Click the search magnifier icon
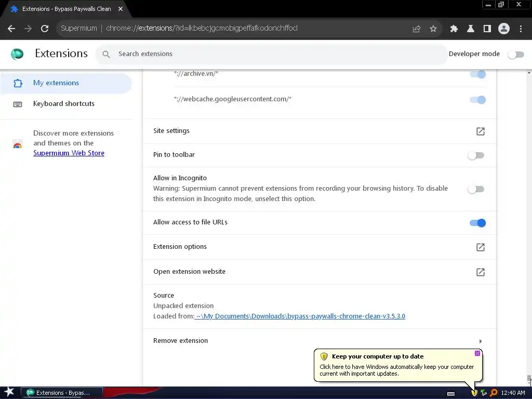The image size is (532, 399). (106, 54)
